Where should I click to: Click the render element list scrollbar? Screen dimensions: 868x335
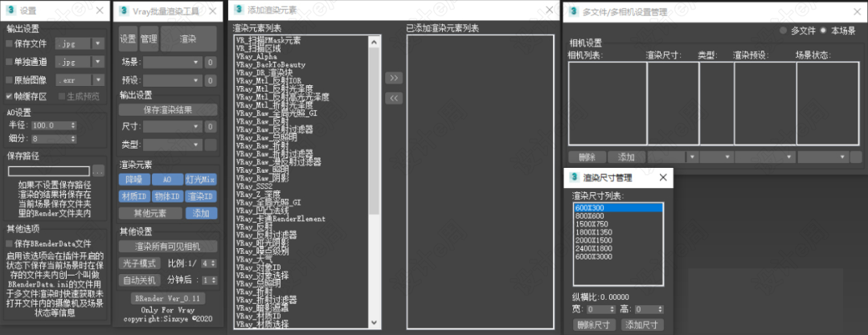pyautogui.click(x=375, y=161)
